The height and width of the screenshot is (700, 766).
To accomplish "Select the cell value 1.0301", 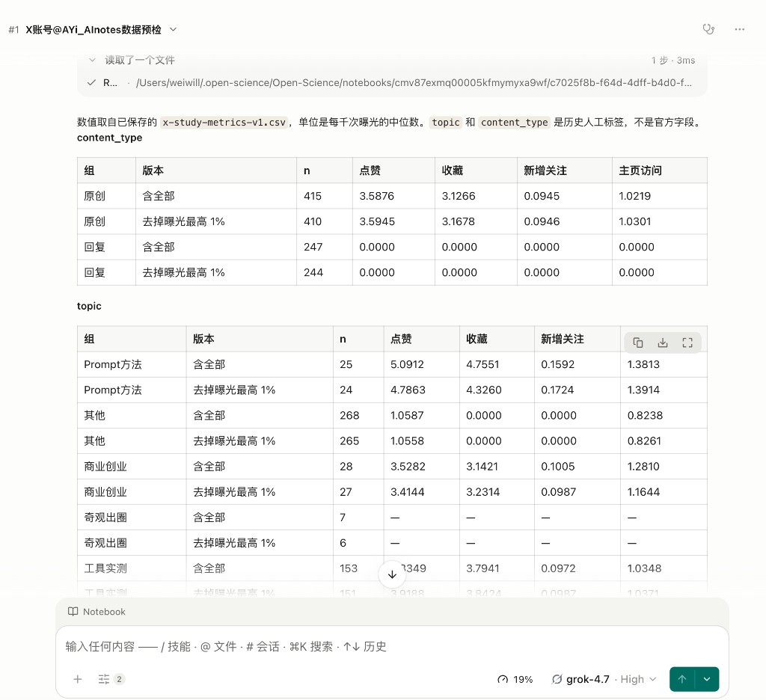I will click(634, 221).
